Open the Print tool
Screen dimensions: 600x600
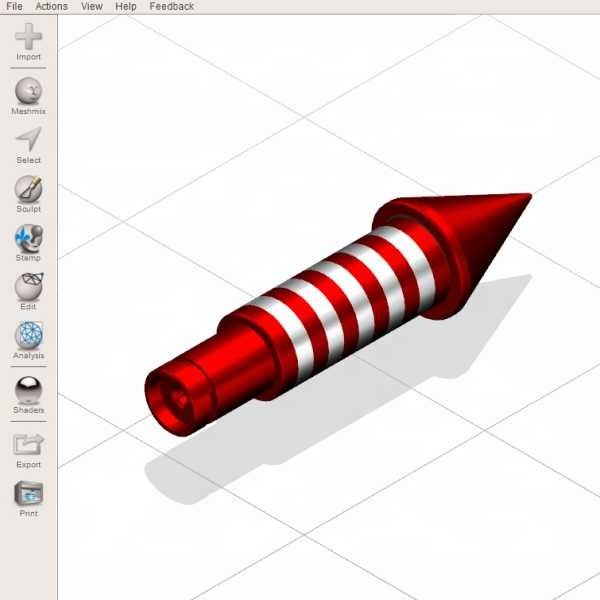29,493
